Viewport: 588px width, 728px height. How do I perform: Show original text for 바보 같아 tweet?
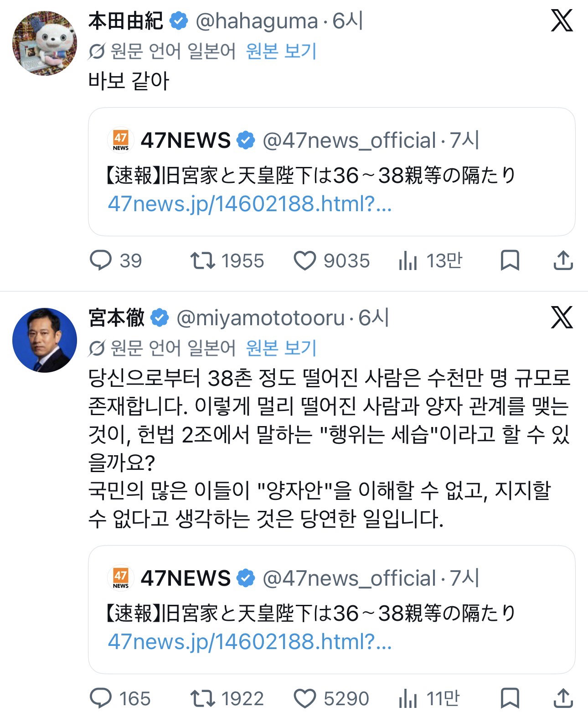tap(281, 51)
